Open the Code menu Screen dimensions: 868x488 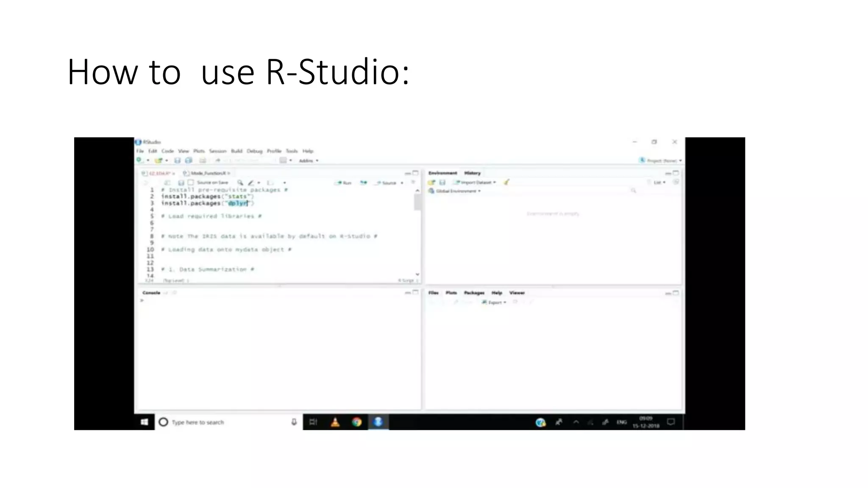pyautogui.click(x=167, y=151)
